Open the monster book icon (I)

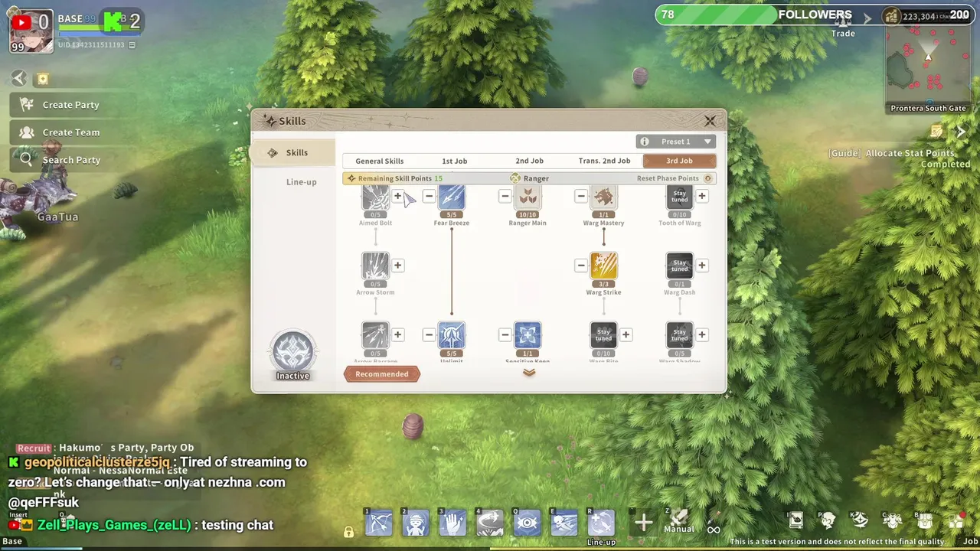(795, 521)
